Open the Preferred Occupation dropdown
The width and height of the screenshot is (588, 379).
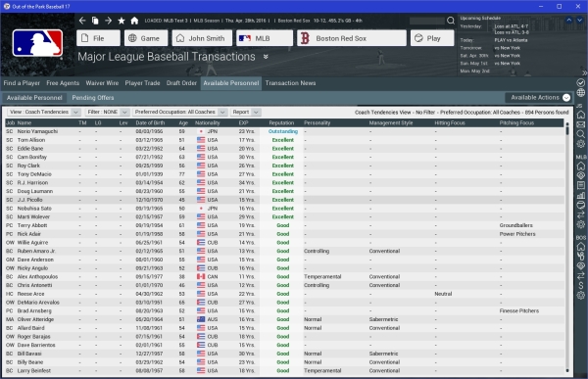[179, 112]
